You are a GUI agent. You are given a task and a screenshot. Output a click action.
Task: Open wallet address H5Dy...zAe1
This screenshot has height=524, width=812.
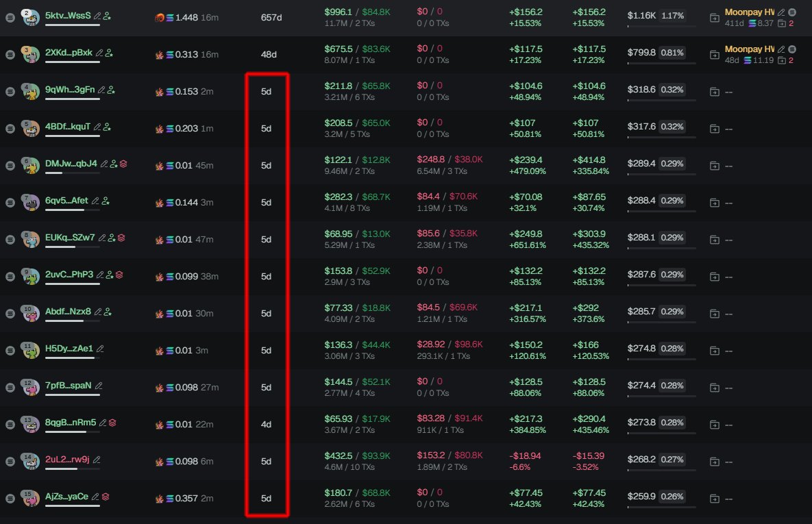pos(69,349)
